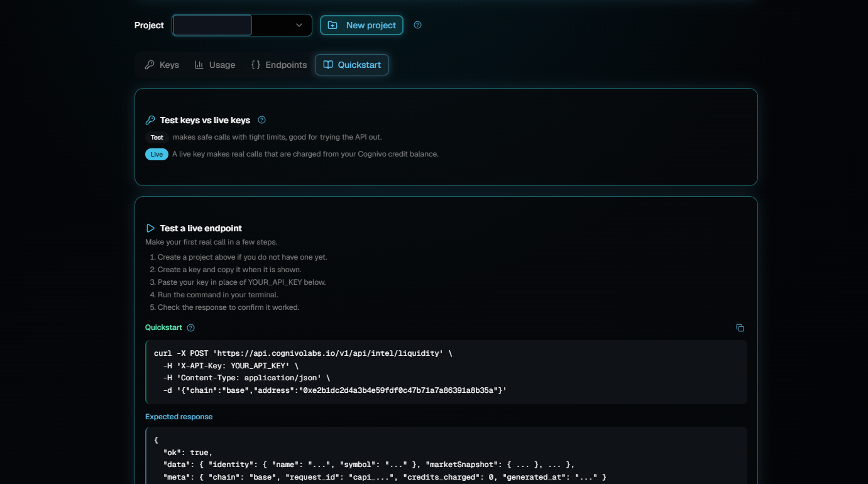Image resolution: width=868 pixels, height=484 pixels.
Task: Click the 'Test keys vs live keys' heading
Action: point(205,120)
